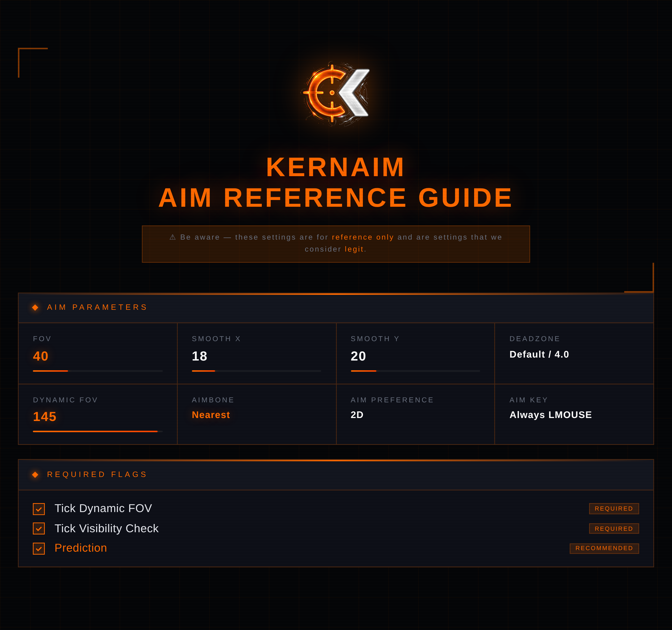Click the warning triangle icon in the notice
Viewport: 672px width, 630px height.
point(173,237)
